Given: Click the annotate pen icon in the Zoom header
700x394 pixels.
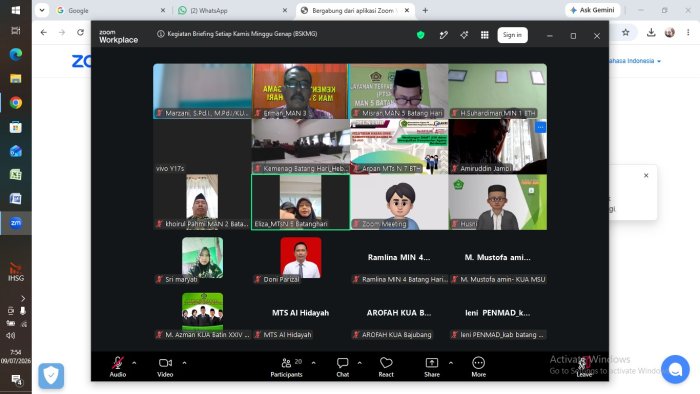Looking at the screenshot, I should (443, 35).
